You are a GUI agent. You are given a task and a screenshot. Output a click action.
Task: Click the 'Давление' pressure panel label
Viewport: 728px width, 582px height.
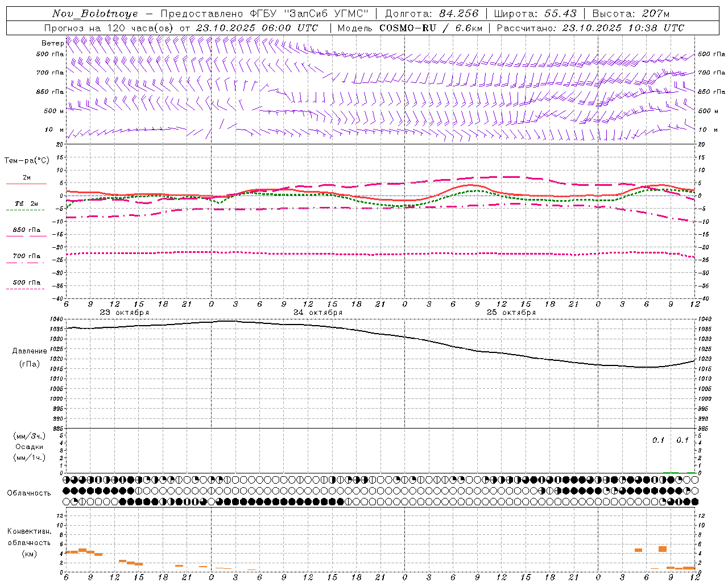tap(30, 351)
